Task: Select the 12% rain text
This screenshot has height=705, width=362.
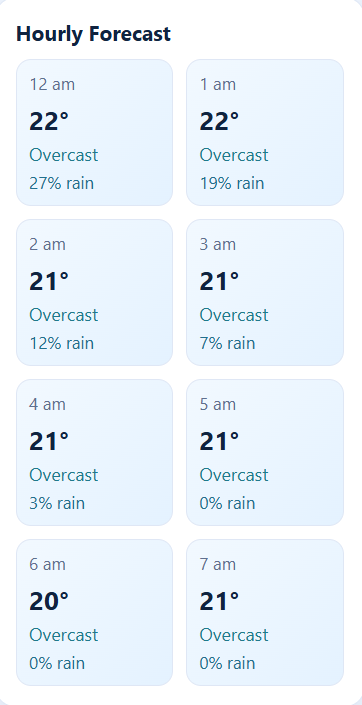Action: click(x=62, y=344)
